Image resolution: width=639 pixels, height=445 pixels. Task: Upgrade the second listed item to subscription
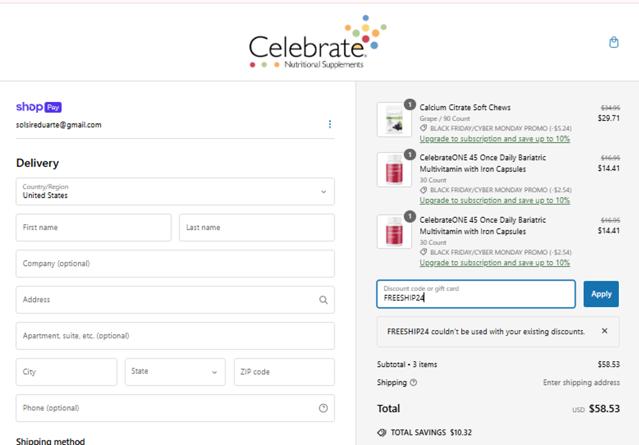click(495, 200)
